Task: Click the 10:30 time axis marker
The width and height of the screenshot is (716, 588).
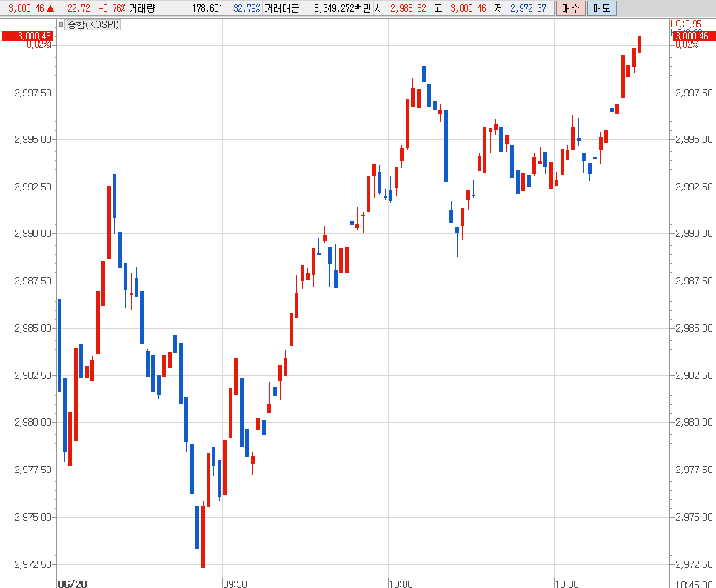Action: (x=566, y=584)
